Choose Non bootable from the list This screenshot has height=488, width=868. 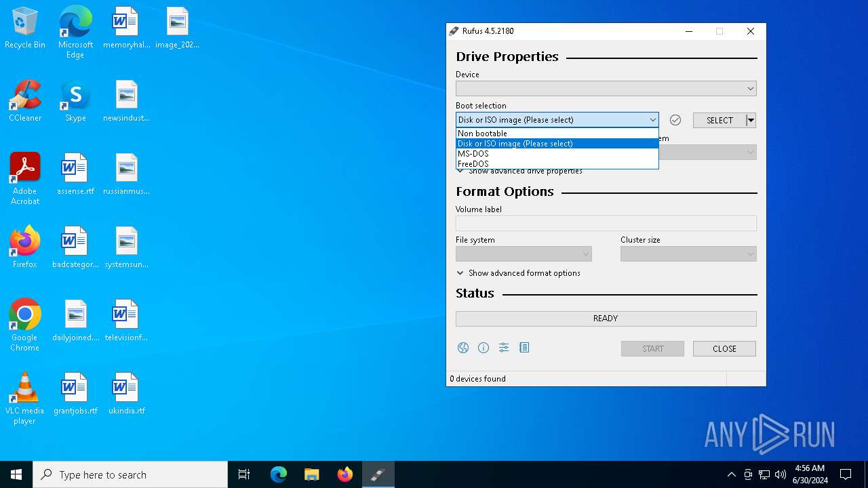[x=557, y=134]
